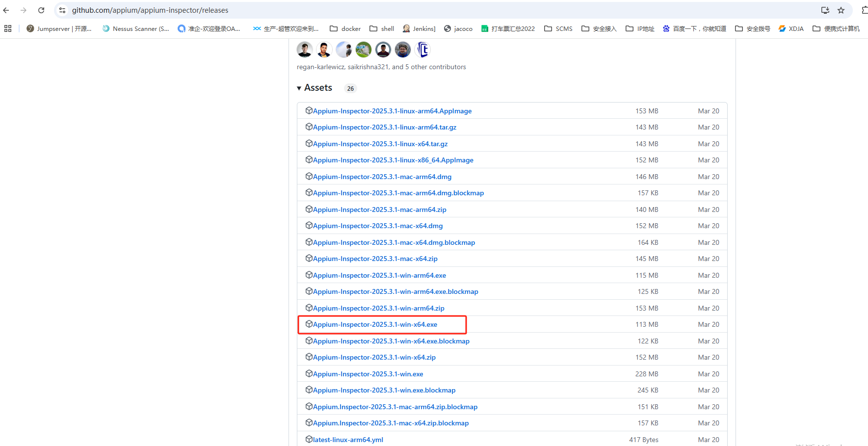Screen dimensions: 868x446
Task: Open the install app icon in address bar
Action: tap(825, 10)
